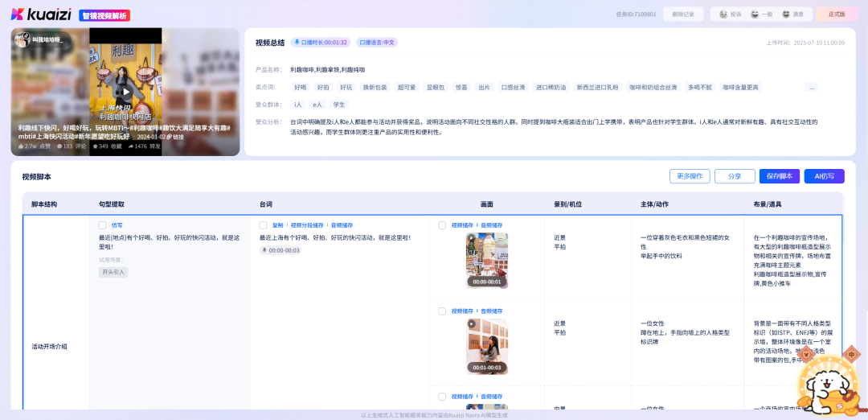Click the 保存脚本 button
This screenshot has width=868, height=420.
coord(780,176)
